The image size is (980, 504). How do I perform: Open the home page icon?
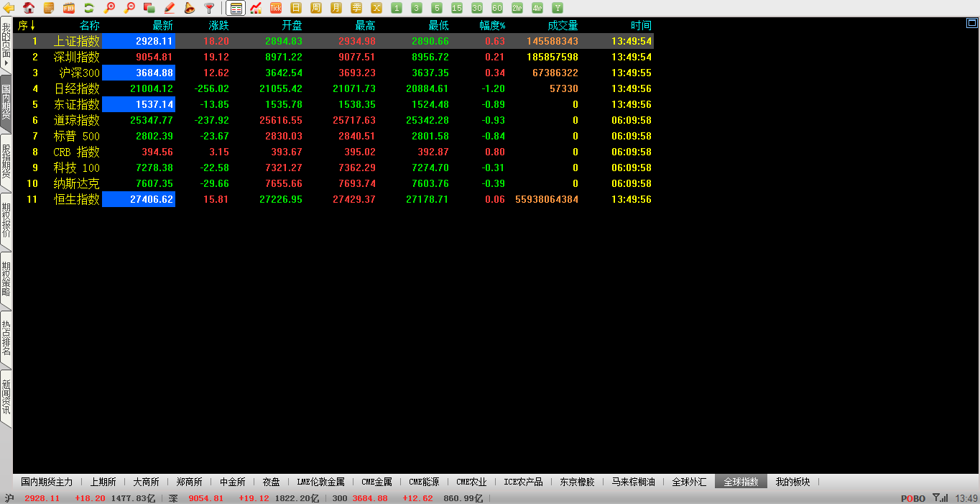pyautogui.click(x=29, y=8)
